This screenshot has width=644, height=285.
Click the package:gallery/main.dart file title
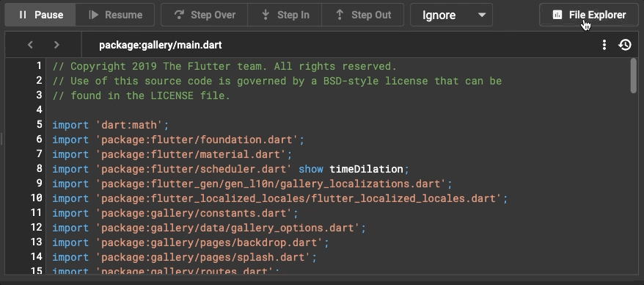160,45
